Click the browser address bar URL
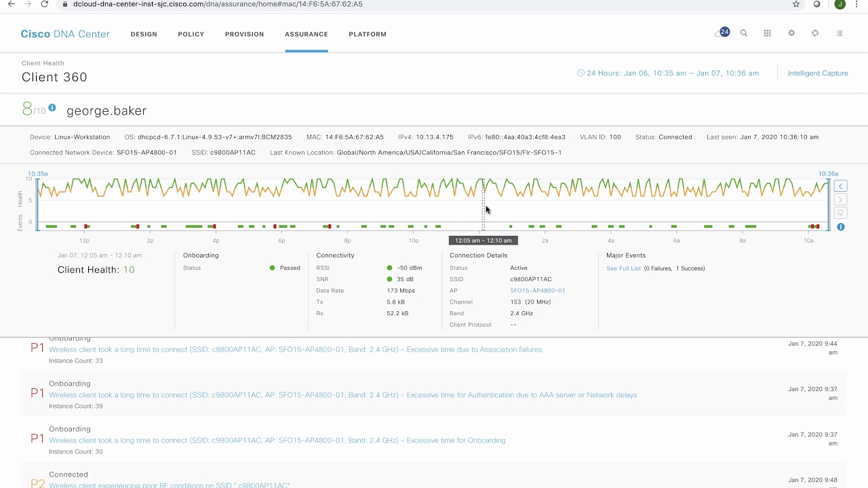Screen dimensions: 868x488 (218, 4)
